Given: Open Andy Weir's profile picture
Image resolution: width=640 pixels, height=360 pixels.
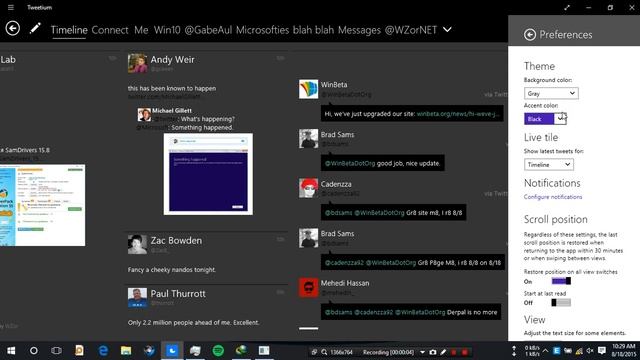Looking at the screenshot, I should [x=138, y=63].
